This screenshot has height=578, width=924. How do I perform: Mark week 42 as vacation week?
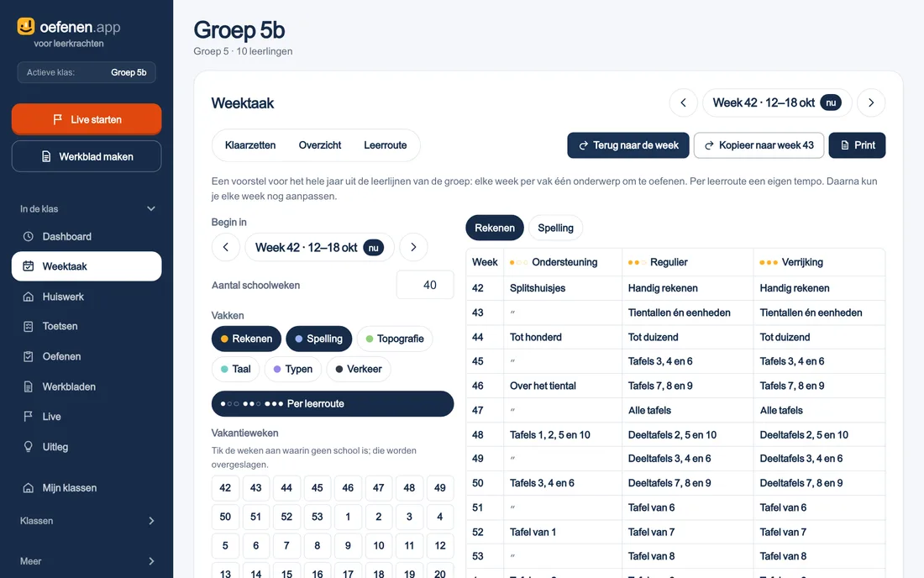(225, 488)
